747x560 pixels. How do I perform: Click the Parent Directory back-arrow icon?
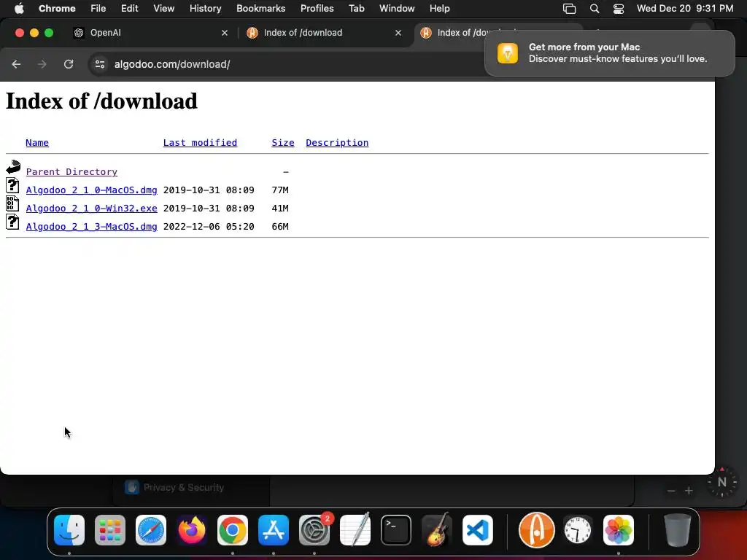[13, 167]
